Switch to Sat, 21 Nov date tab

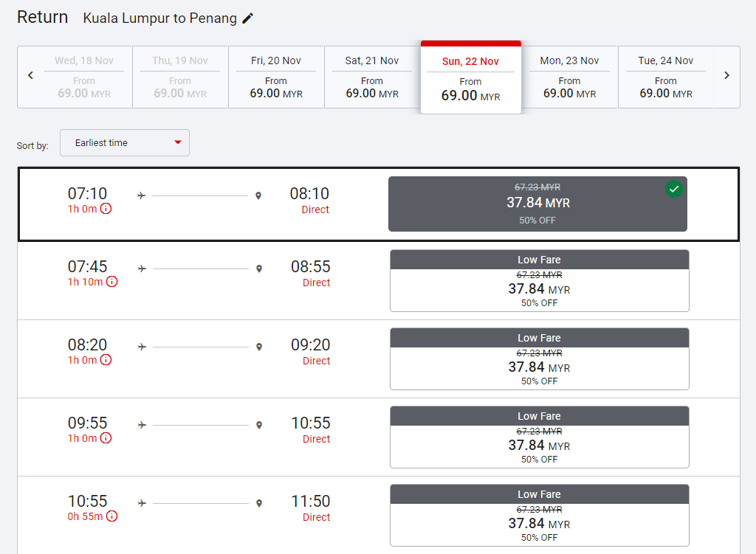[372, 77]
